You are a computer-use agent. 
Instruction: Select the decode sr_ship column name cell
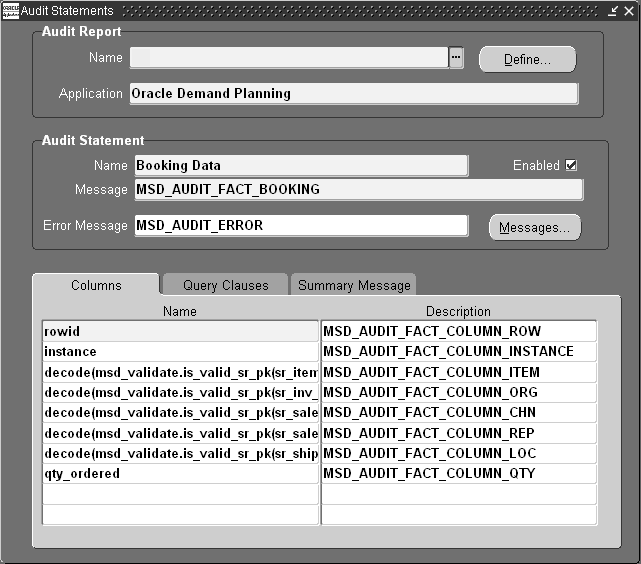click(180, 453)
